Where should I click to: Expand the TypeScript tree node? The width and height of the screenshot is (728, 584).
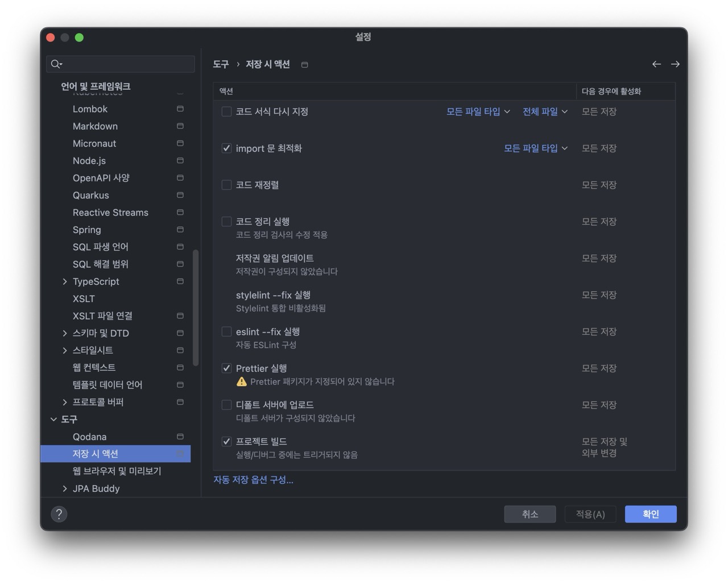(x=65, y=281)
